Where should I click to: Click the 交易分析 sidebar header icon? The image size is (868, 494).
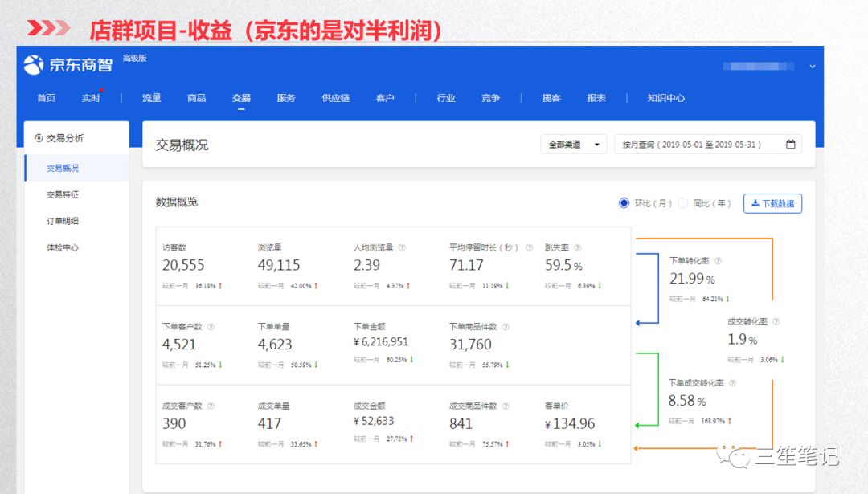tap(39, 138)
